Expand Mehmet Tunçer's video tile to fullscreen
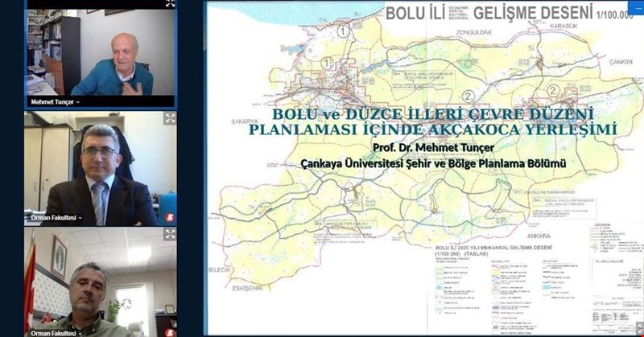Viewport: 644px width, 337px height. tap(170, 4)
